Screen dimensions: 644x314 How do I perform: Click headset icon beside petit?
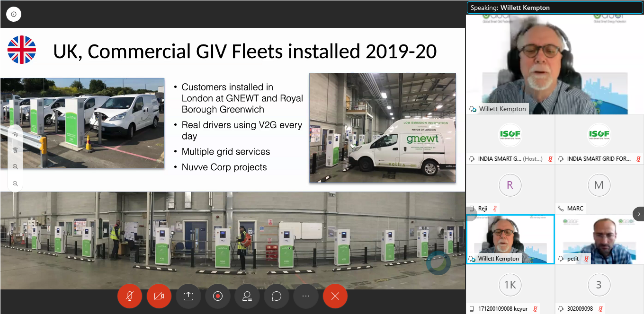tap(561, 259)
